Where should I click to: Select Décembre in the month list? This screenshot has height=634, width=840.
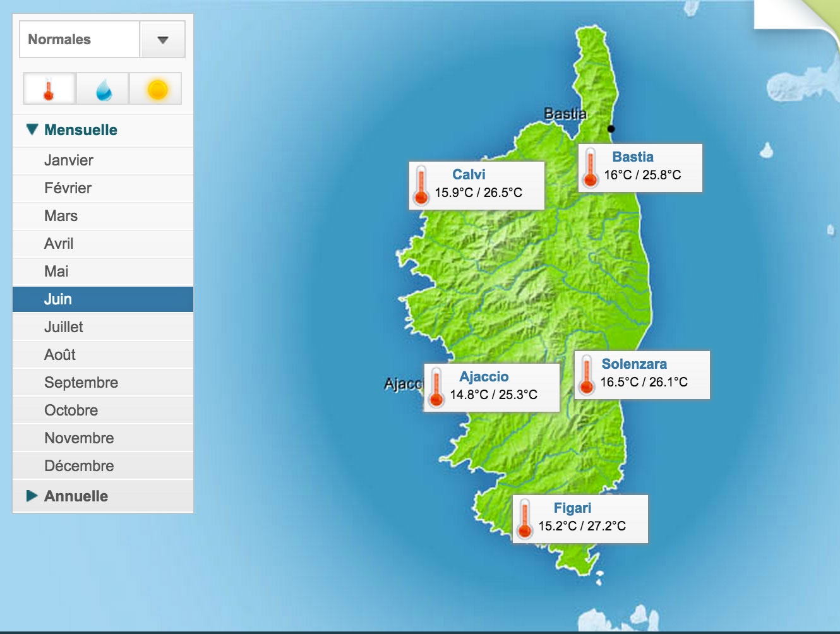pos(103,466)
